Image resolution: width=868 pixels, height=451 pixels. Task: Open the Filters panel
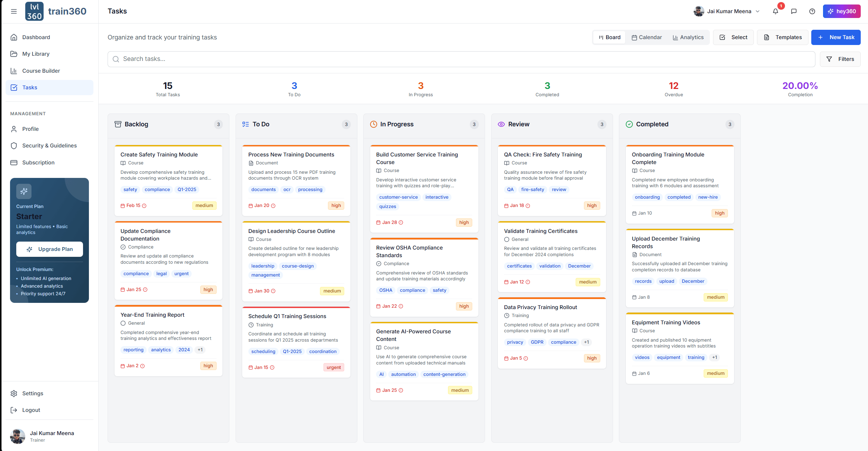coord(840,59)
